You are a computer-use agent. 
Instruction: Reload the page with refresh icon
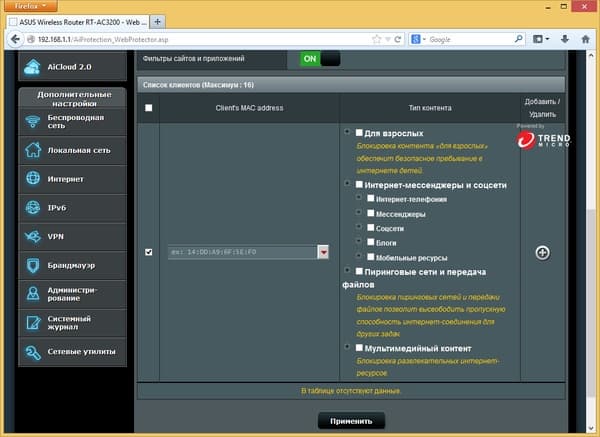pos(398,39)
